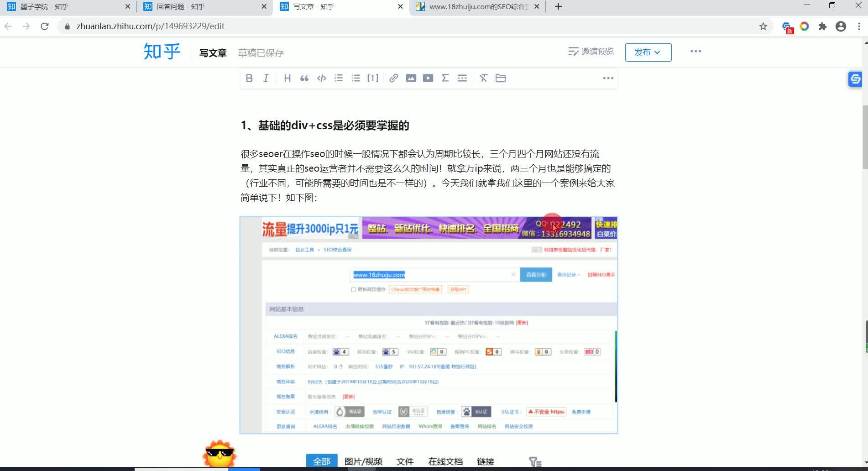Go back to the previous page

click(8, 26)
